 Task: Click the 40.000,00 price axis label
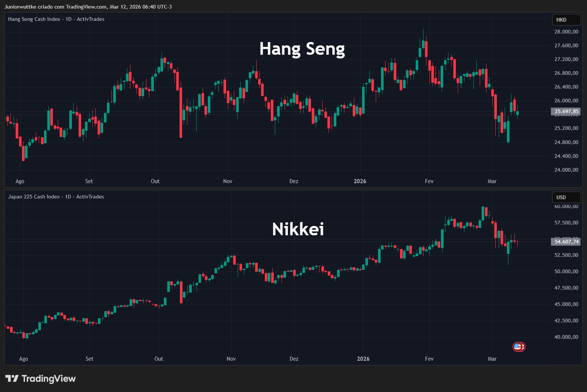coord(566,337)
